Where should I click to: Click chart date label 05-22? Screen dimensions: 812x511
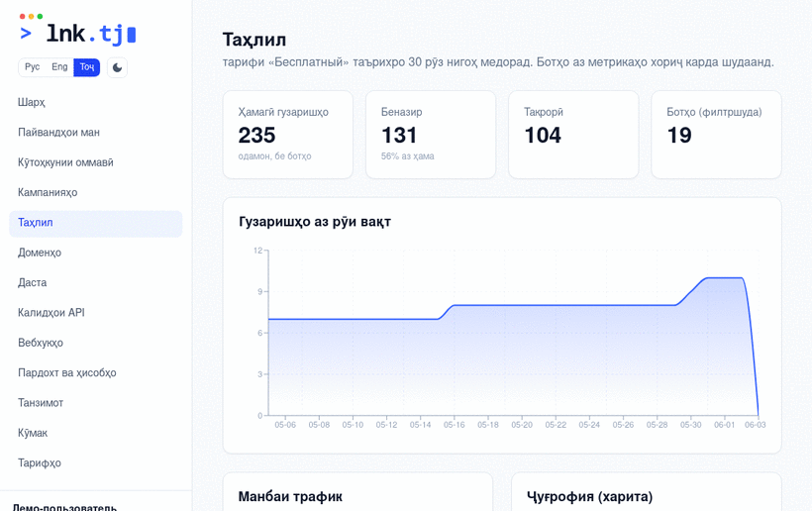(556, 425)
